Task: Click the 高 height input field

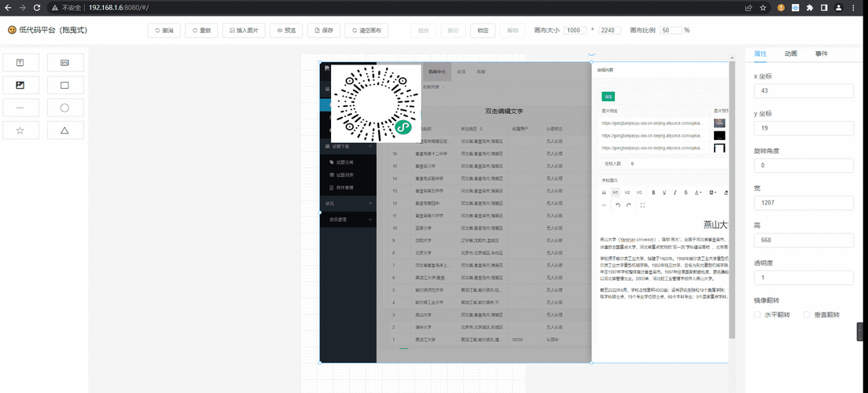Action: 804,241
